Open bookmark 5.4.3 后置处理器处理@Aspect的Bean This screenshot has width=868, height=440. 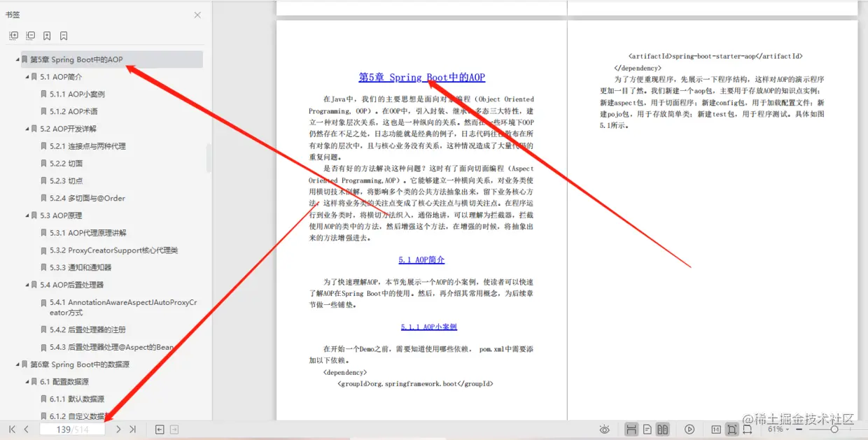(112, 347)
